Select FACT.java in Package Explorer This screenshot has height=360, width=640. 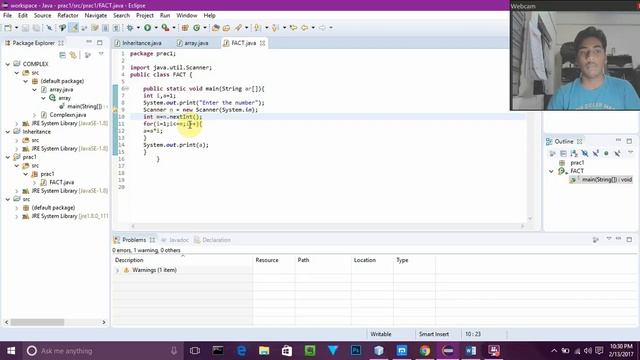coord(62,182)
